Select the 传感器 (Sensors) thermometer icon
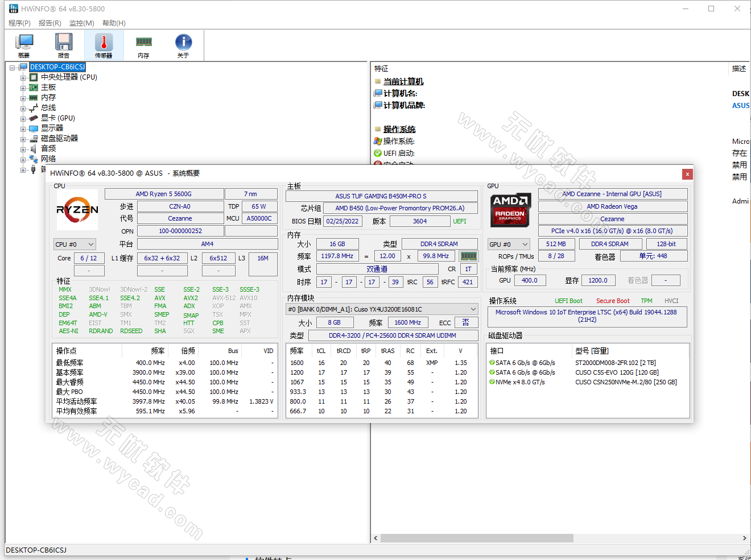 pos(103,45)
